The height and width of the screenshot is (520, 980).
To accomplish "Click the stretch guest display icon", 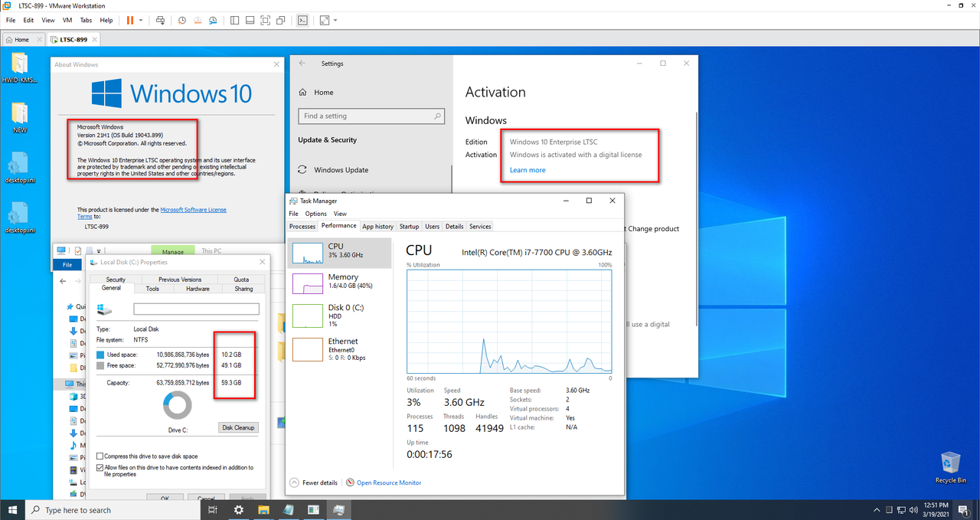I will [x=325, y=20].
